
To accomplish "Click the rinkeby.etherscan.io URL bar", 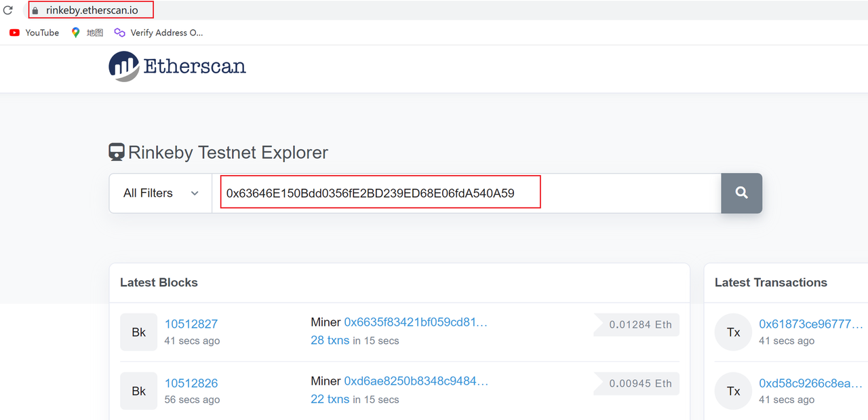I will tap(92, 10).
